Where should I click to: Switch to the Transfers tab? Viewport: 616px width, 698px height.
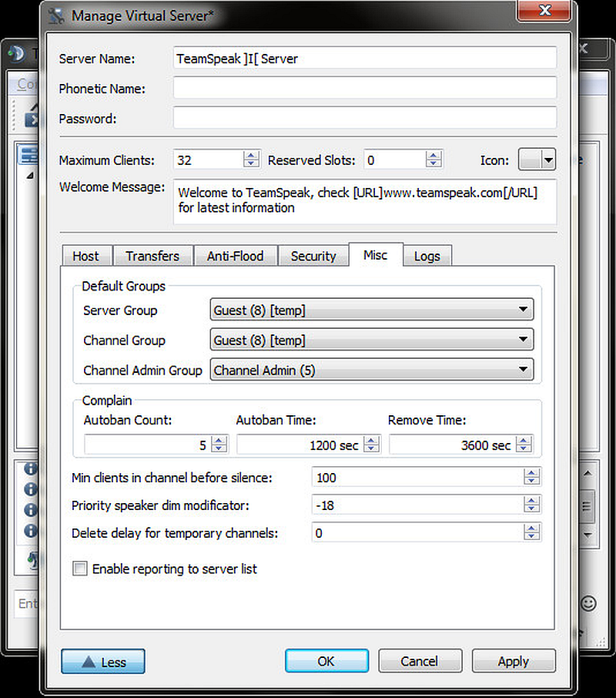tap(152, 256)
